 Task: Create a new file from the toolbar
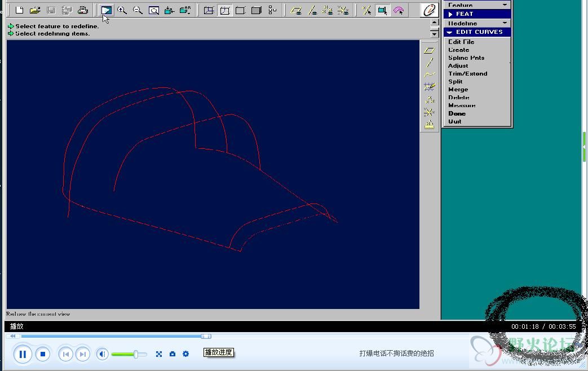pos(19,11)
